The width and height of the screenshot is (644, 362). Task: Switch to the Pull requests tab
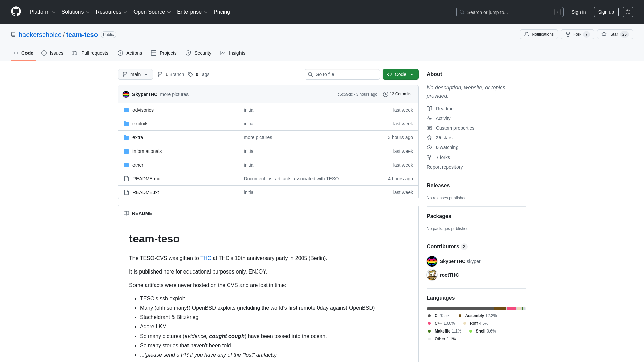(90, 53)
